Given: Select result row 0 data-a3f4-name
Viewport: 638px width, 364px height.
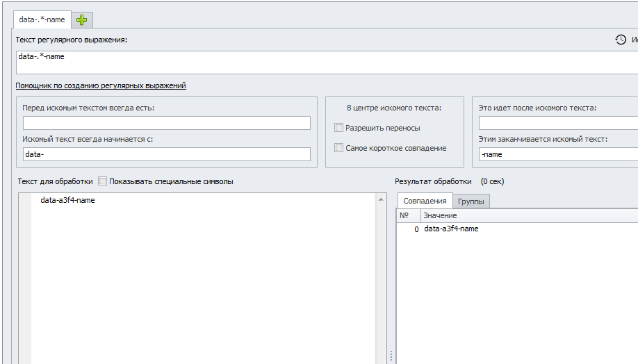Looking at the screenshot, I should click(x=517, y=229).
